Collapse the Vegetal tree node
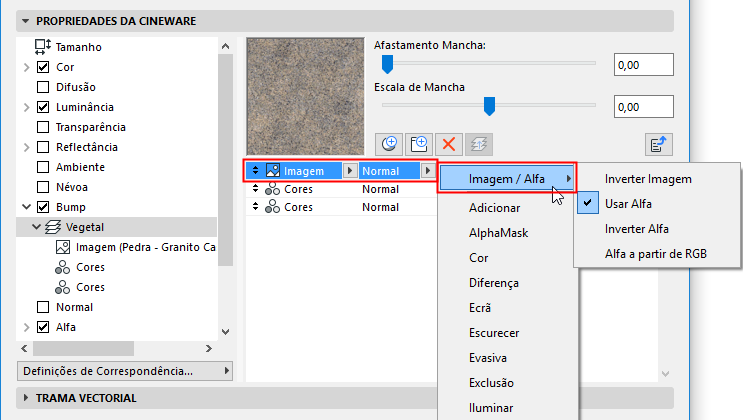Image resolution: width=743 pixels, height=420 pixels. coord(36,227)
